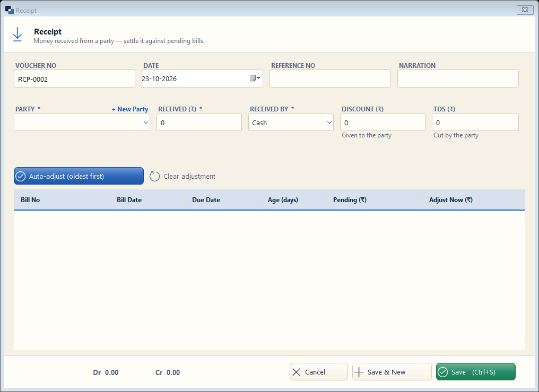This screenshot has height=392, width=539.
Task: Click the Received (₹) amount field
Action: click(199, 123)
